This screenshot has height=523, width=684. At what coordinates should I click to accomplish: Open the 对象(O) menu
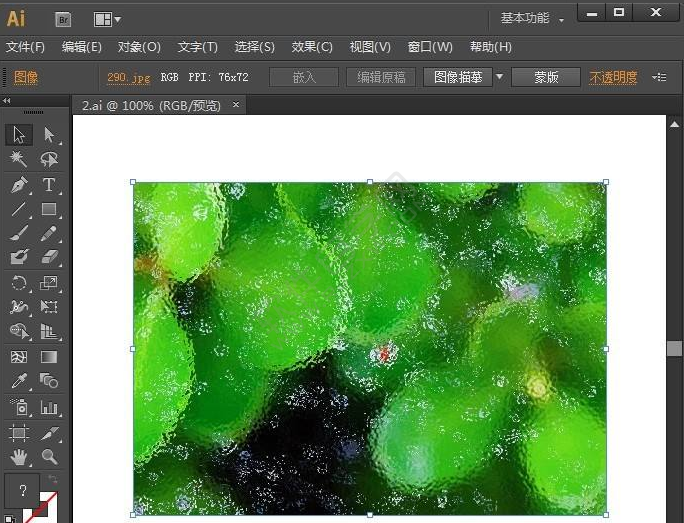click(139, 47)
